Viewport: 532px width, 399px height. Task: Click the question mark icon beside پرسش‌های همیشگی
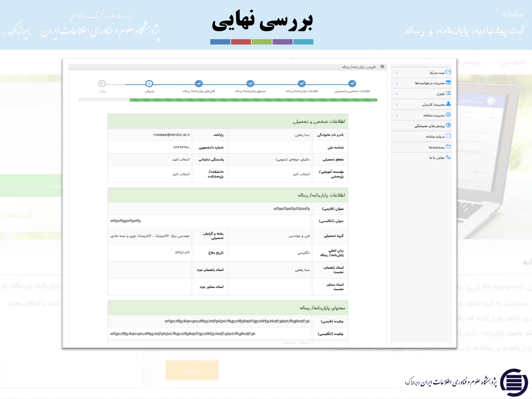pos(448,125)
